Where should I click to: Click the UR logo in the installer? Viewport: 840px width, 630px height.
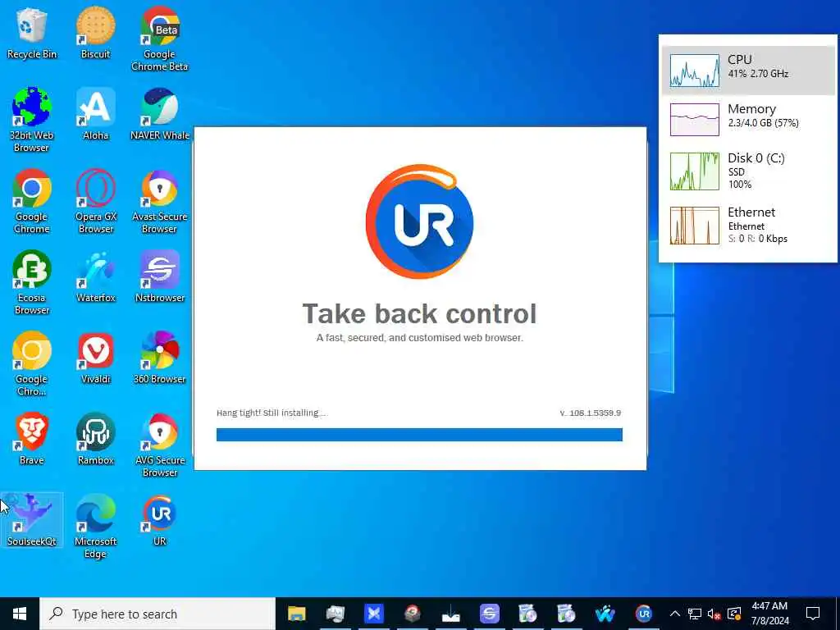419,221
